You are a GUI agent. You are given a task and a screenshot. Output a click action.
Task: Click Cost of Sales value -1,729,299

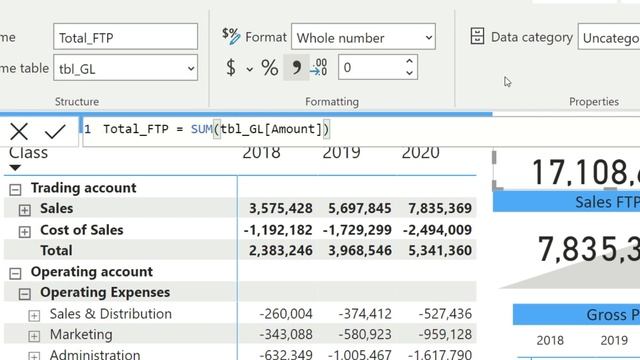(357, 230)
